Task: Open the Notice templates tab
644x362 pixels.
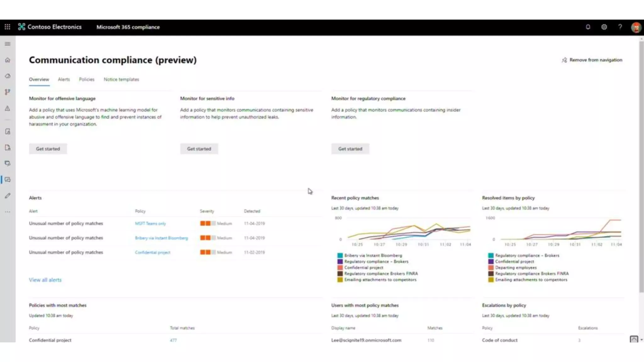Action: click(x=121, y=80)
